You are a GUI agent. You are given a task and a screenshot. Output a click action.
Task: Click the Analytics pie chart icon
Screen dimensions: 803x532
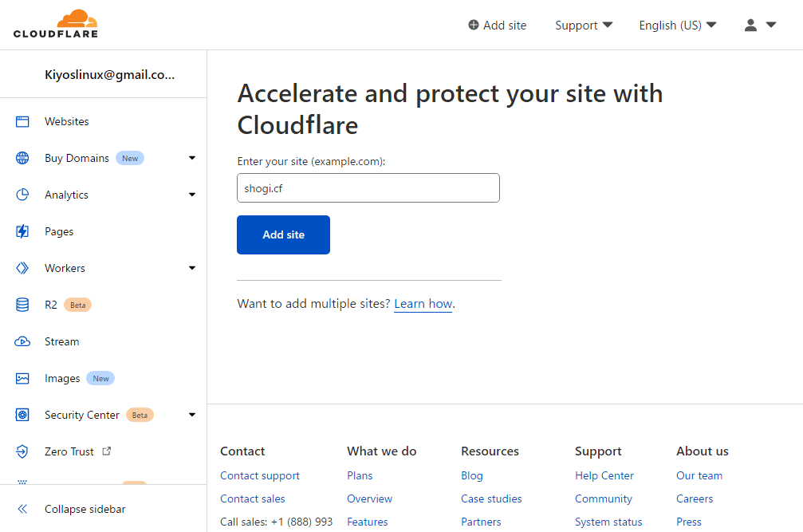pyautogui.click(x=22, y=195)
